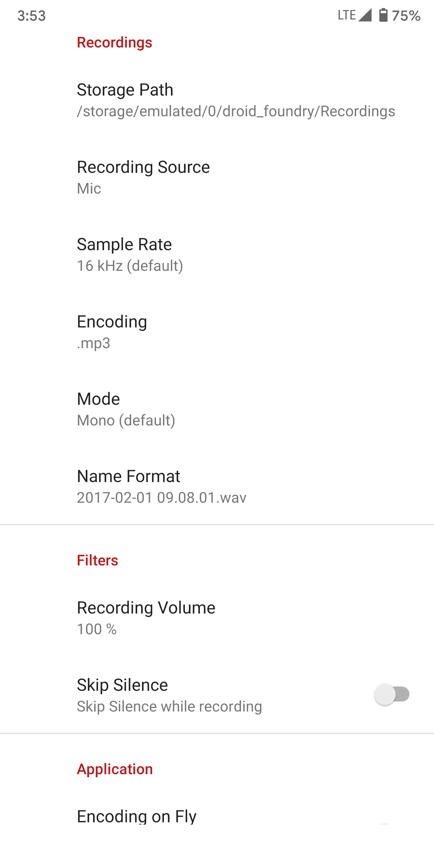Tap the LTE network status icon
The width and height of the screenshot is (434, 868).
pyautogui.click(x=346, y=15)
